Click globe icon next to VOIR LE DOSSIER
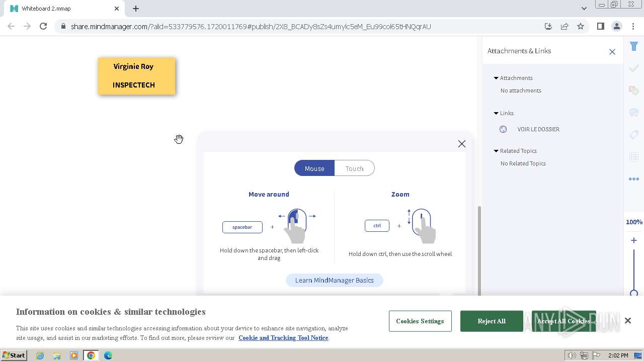Viewport: 644px width, 362px height. (x=503, y=129)
